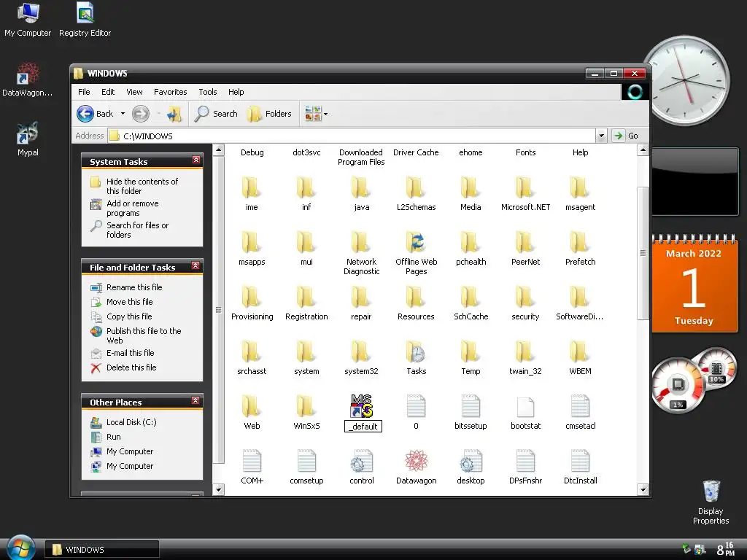
Task: Click the March 2022 calendar gadget
Action: [x=694, y=284]
